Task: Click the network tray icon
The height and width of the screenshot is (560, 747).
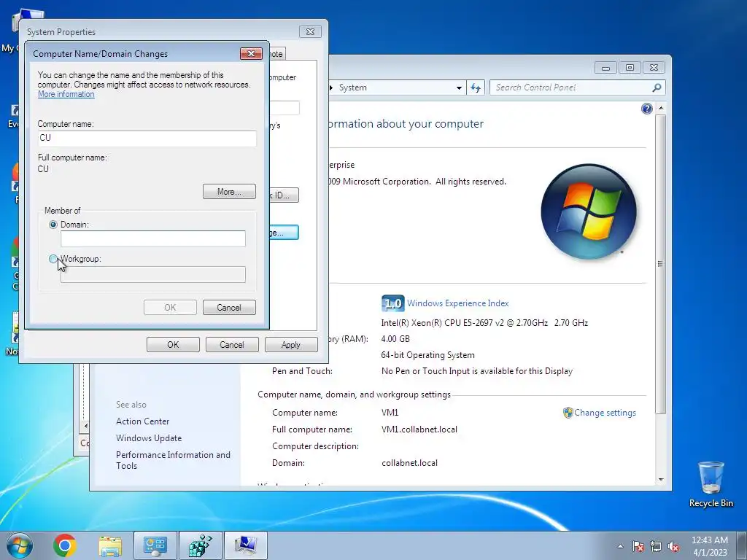Action: pyautogui.click(x=656, y=546)
